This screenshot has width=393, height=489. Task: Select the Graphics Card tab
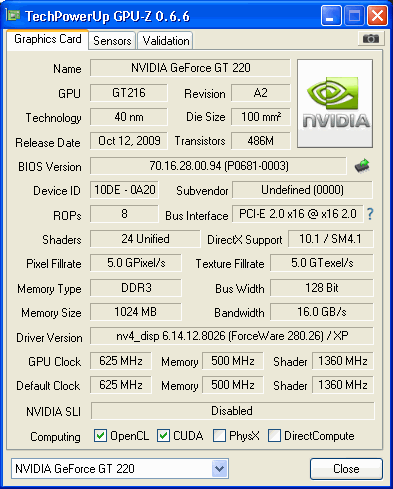coord(48,39)
